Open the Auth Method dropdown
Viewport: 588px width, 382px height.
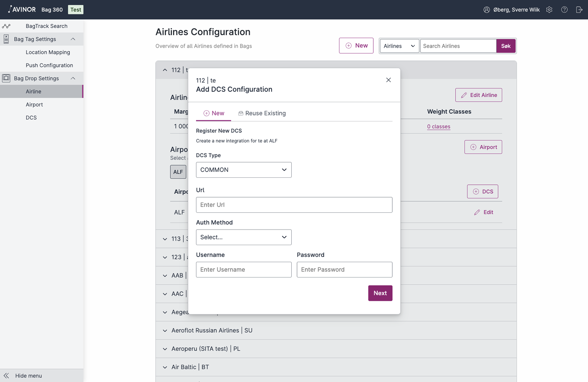point(244,237)
